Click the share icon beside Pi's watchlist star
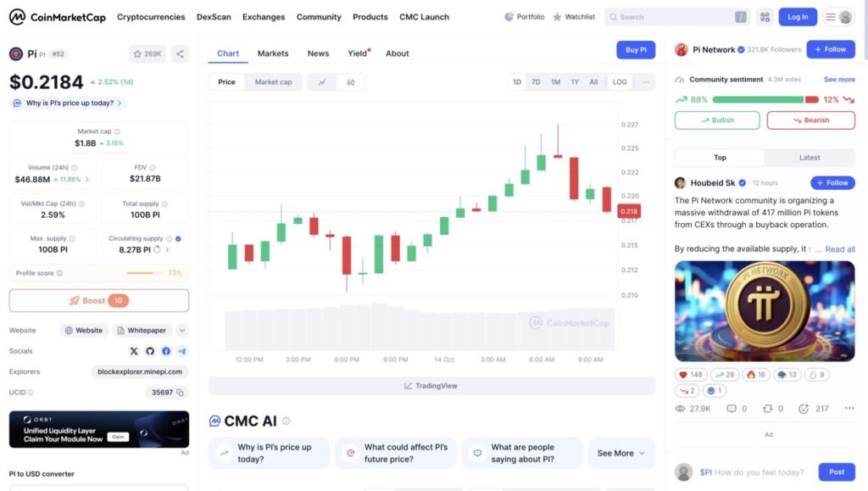Image resolution: width=868 pixels, height=491 pixels. pyautogui.click(x=180, y=53)
